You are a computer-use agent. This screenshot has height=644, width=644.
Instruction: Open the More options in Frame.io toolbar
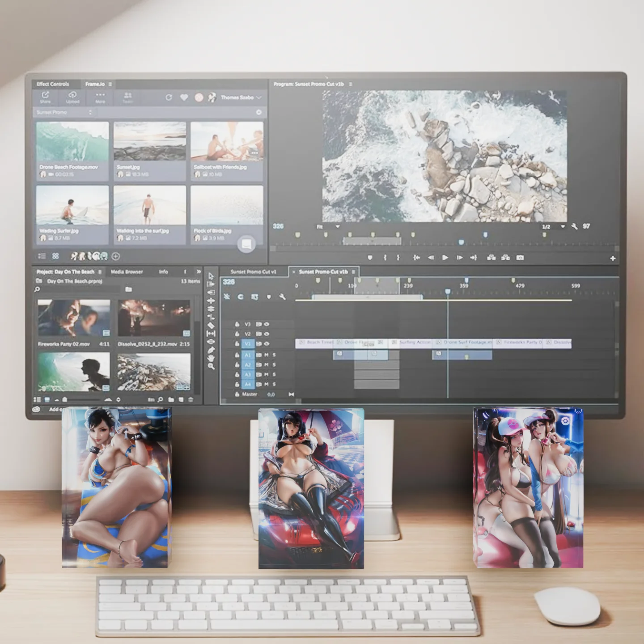[100, 95]
